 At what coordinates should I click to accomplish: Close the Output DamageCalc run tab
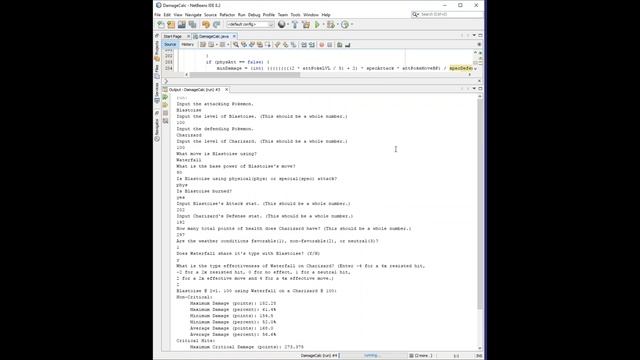227,89
